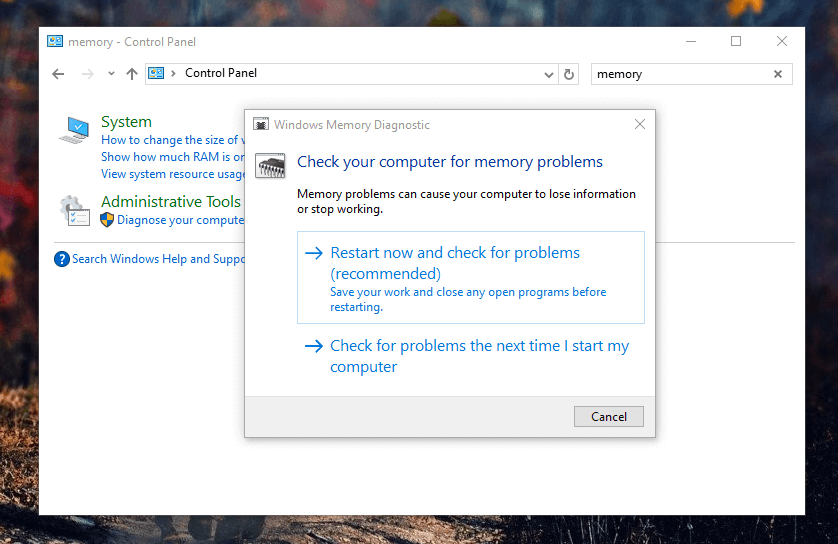Open recent locations dropdown chevron
The image size is (838, 544).
tap(111, 74)
